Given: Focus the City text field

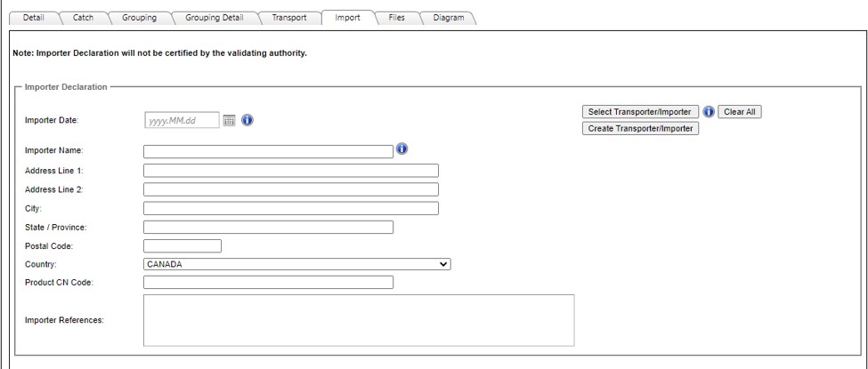Looking at the screenshot, I should (x=291, y=208).
